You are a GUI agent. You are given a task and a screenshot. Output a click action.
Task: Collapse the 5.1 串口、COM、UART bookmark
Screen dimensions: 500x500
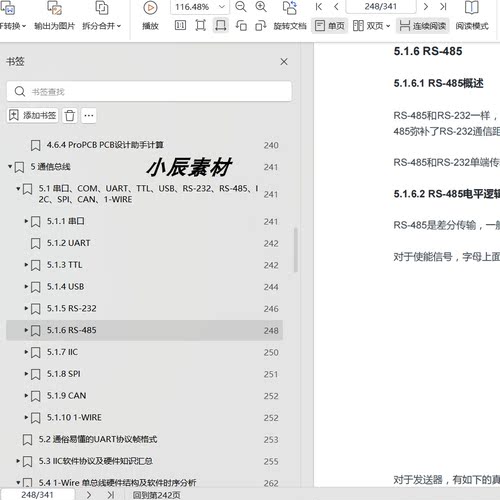click(x=18, y=189)
